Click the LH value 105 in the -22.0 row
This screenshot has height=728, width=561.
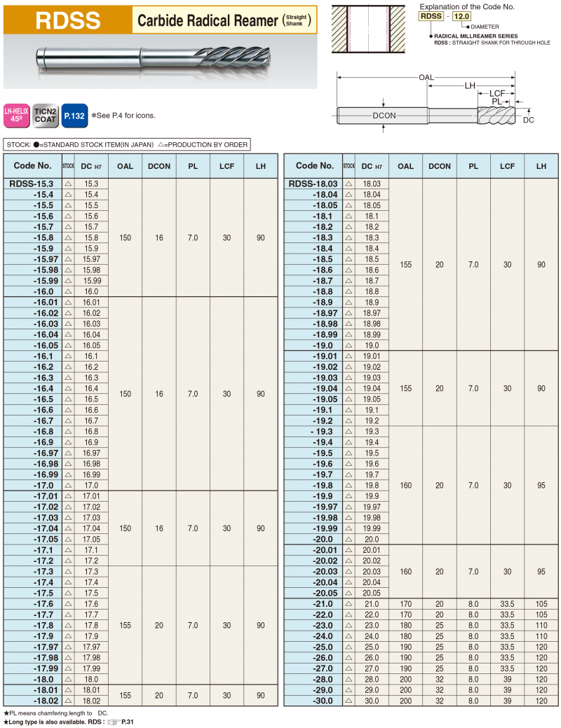541,614
